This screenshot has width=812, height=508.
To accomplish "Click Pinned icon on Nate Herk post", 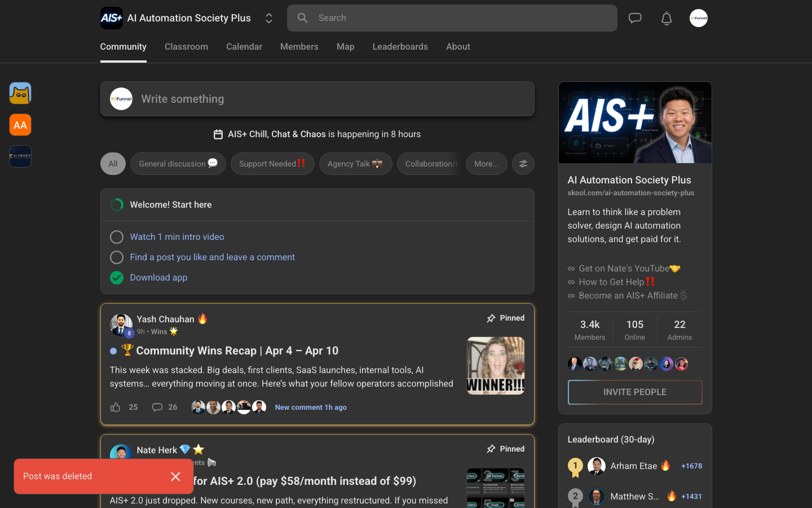I will pyautogui.click(x=491, y=449).
